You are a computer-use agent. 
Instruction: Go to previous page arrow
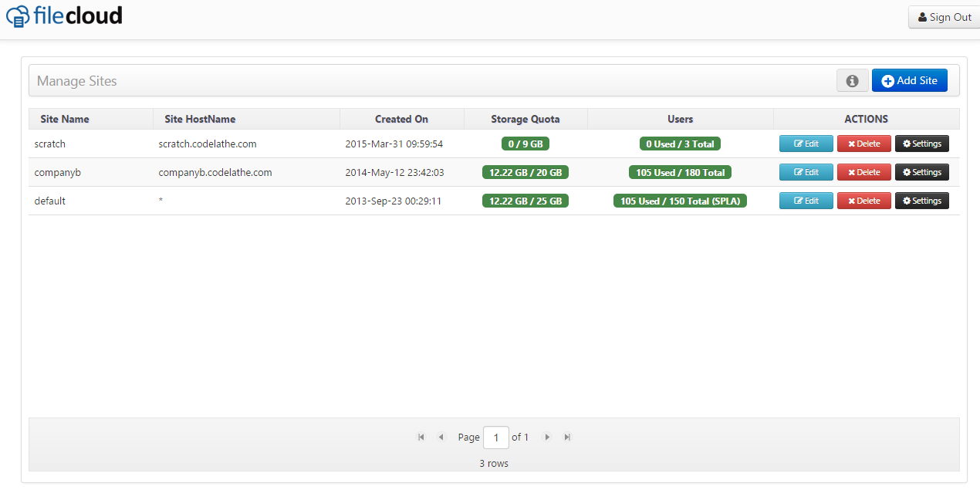click(x=441, y=437)
